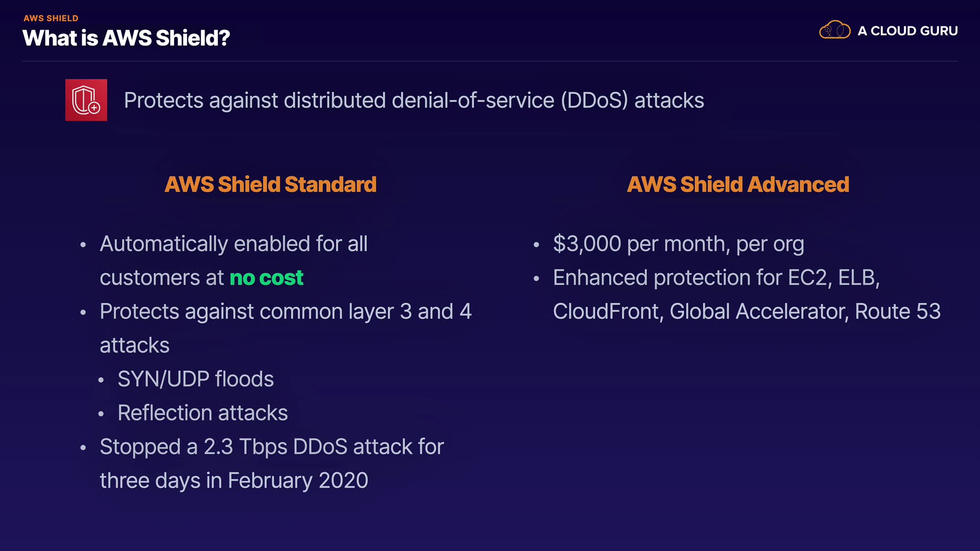Select the AWS Shield Advanced heading
980x551 pixels.
click(738, 185)
